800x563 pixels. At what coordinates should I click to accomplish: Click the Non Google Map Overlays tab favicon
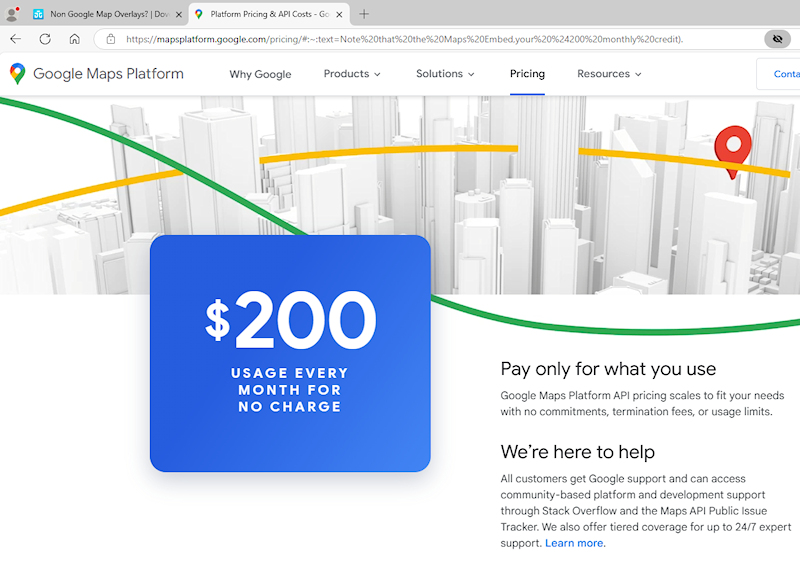(x=38, y=14)
